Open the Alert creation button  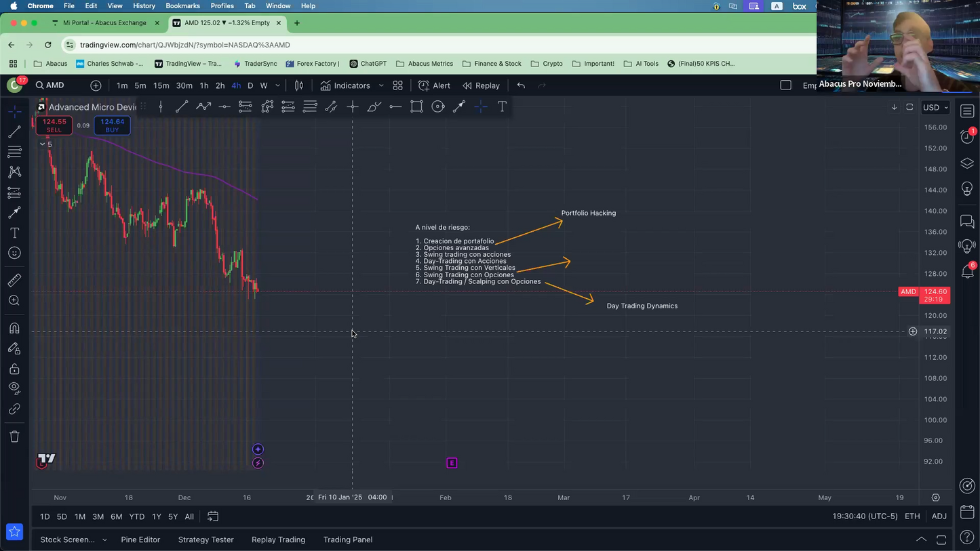click(434, 85)
